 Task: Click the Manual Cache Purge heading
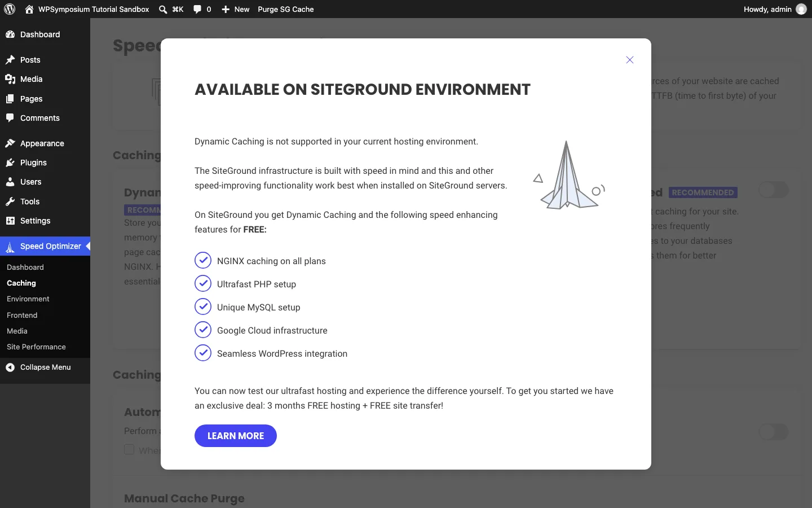click(184, 498)
